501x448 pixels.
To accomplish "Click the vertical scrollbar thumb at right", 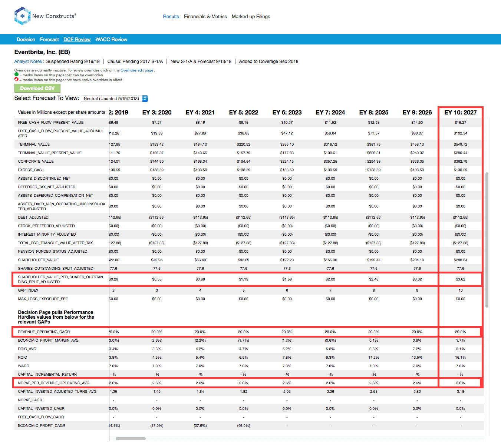I will [487, 240].
